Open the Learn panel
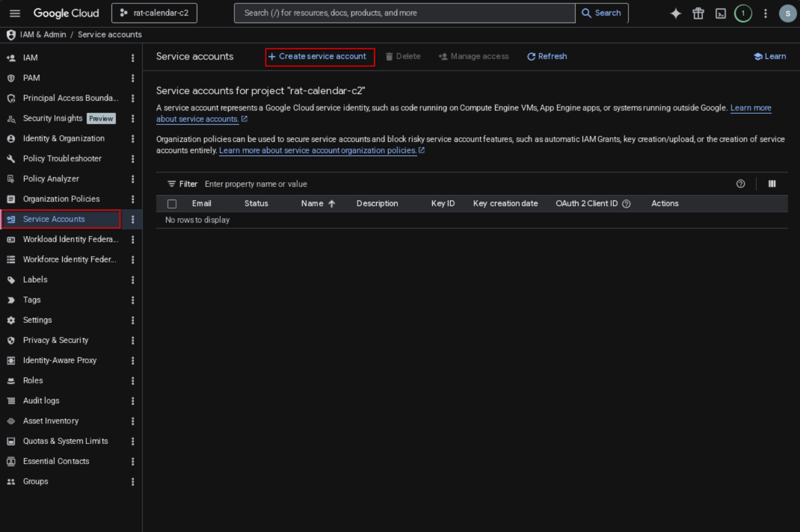The image size is (800, 532). (770, 57)
